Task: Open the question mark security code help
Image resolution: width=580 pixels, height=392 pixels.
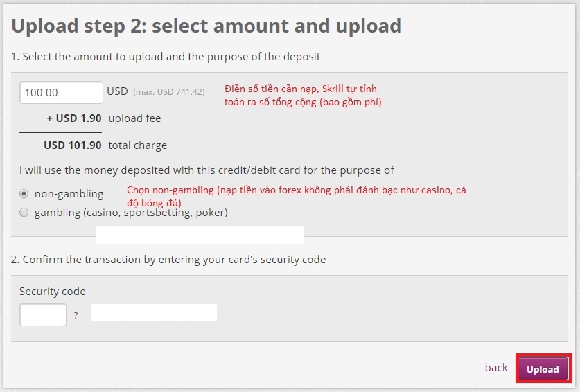Action: coord(76,316)
